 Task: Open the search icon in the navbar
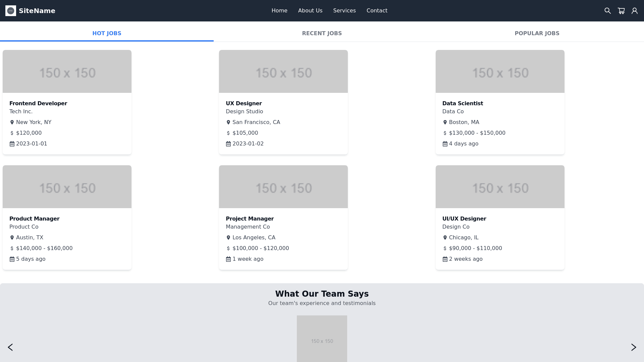click(607, 10)
